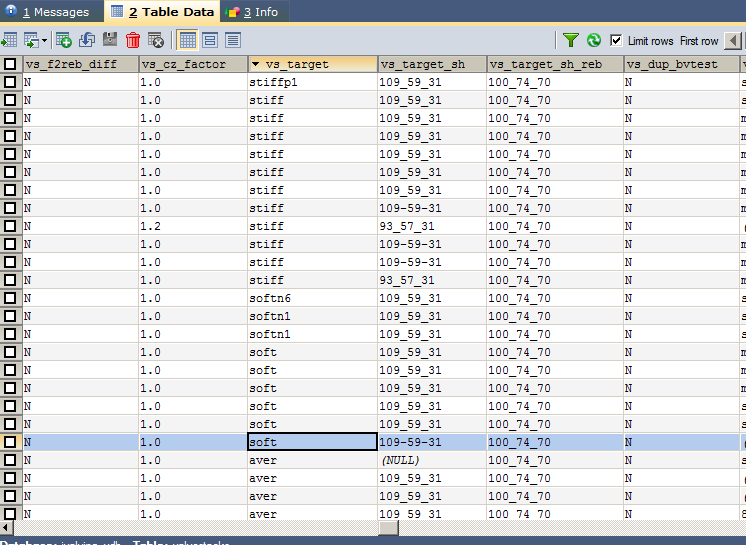
Task: Switch to text view mode icon
Action: 233,40
